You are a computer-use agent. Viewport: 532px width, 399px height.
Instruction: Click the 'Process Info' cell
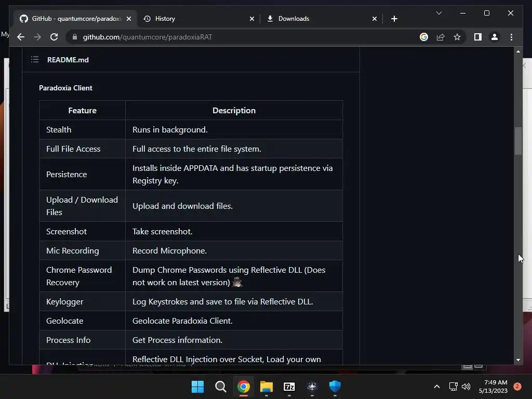[x=82, y=340]
